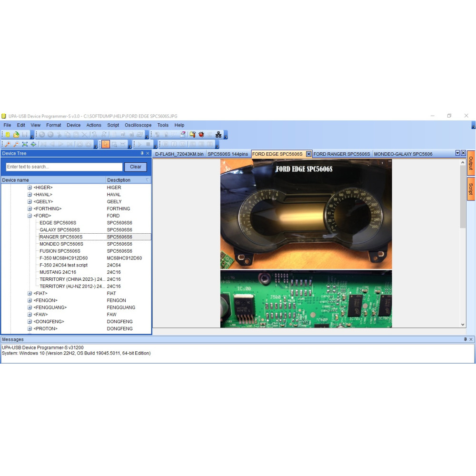Toggle Italic formatting button

pos(174,144)
